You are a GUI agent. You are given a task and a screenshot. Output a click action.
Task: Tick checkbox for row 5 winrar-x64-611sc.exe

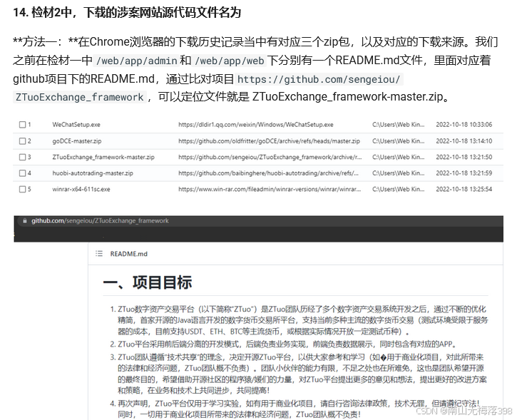click(x=22, y=189)
